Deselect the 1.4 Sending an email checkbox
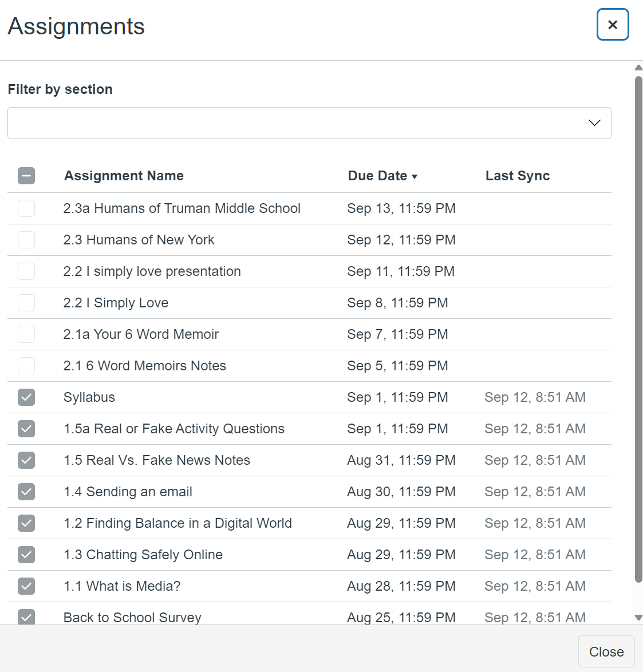Image resolution: width=643 pixels, height=672 pixels. coord(26,492)
